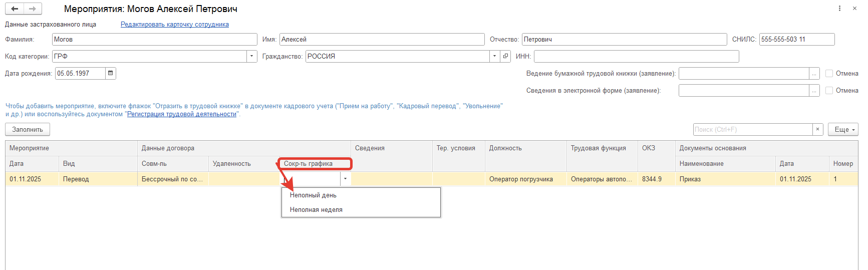Open the three-dot window options menu
Image resolution: width=868 pixels, height=270 pixels.
839,9
